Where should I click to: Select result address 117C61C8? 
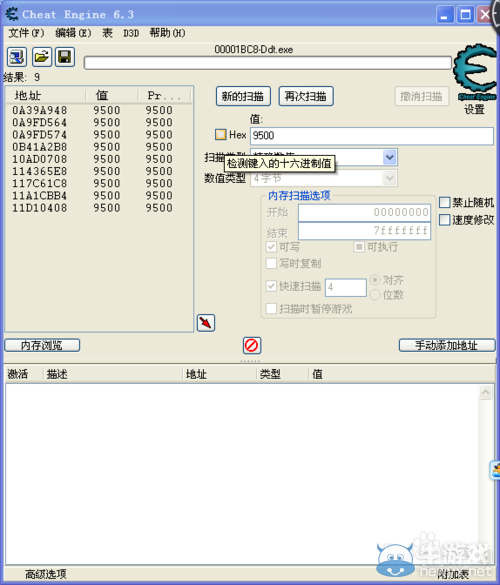pos(40,184)
